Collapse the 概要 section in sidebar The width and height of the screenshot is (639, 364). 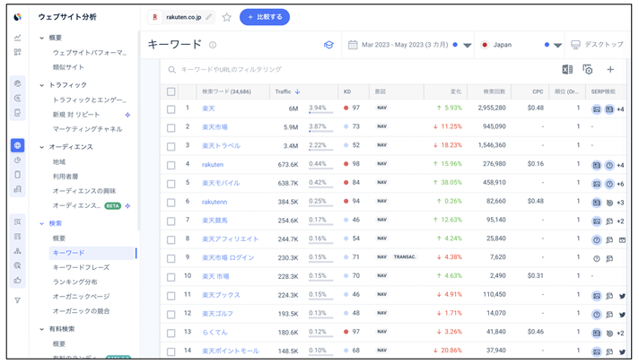(x=41, y=38)
